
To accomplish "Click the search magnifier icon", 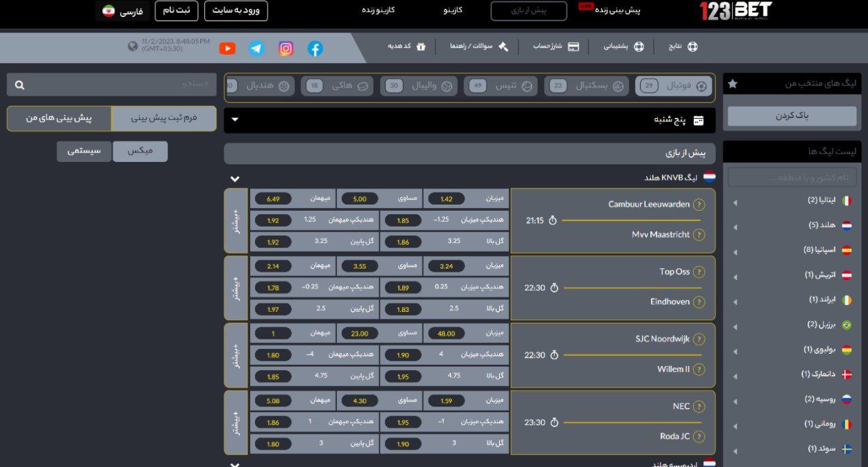I will (20, 85).
